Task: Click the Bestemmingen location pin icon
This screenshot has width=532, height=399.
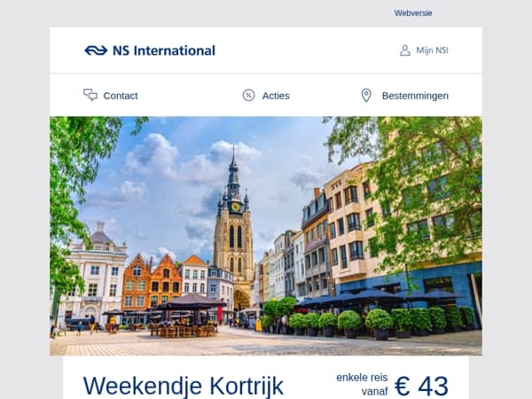Action: click(366, 96)
